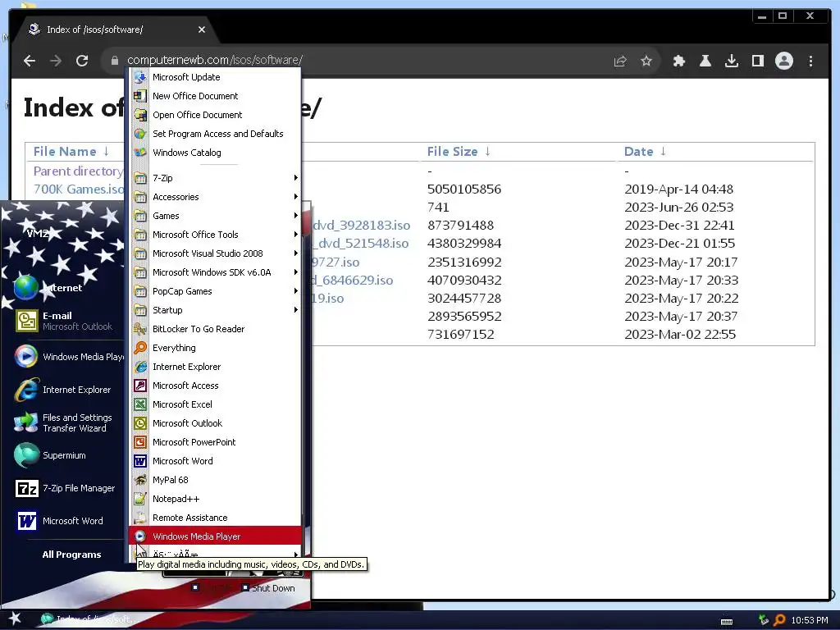The height and width of the screenshot is (630, 840).
Task: Click the on-screen keyboard tray icon
Action: click(727, 622)
